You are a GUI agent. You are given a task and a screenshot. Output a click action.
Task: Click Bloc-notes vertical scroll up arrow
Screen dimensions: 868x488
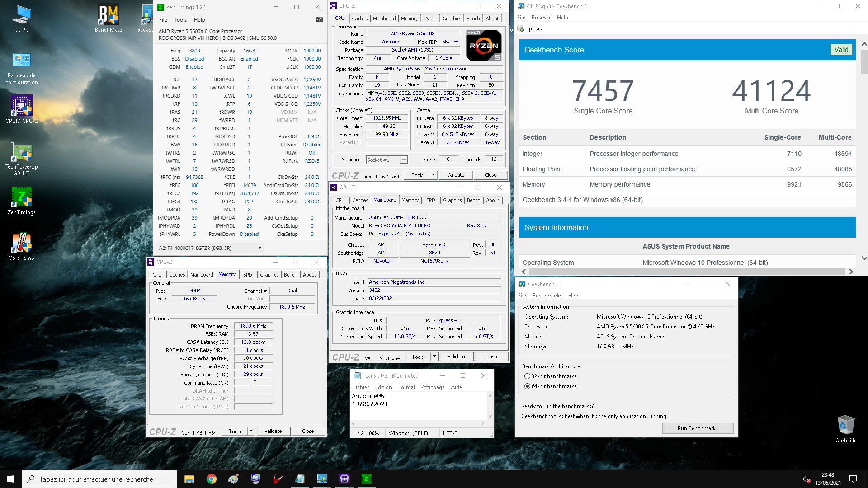point(490,396)
